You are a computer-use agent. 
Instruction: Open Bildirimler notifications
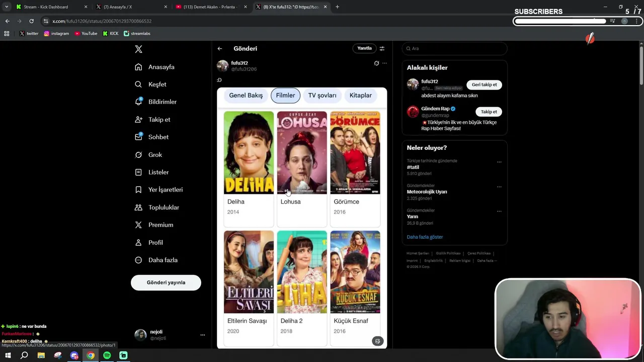(x=156, y=102)
